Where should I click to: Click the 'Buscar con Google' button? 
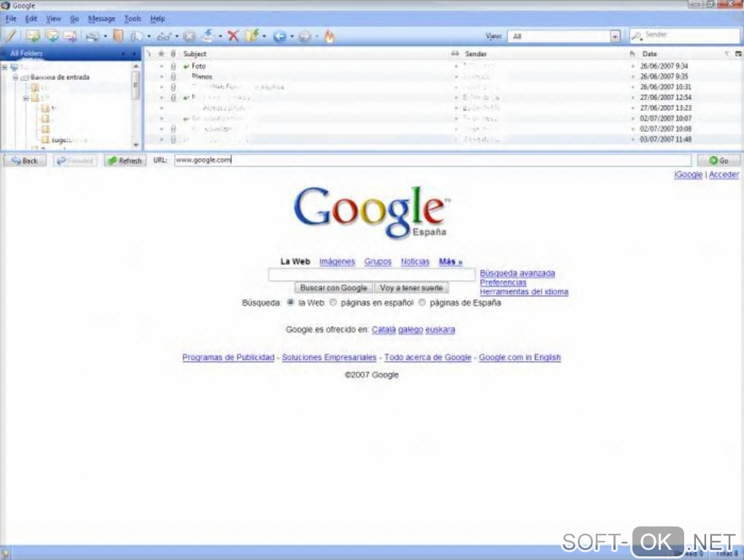pyautogui.click(x=333, y=288)
